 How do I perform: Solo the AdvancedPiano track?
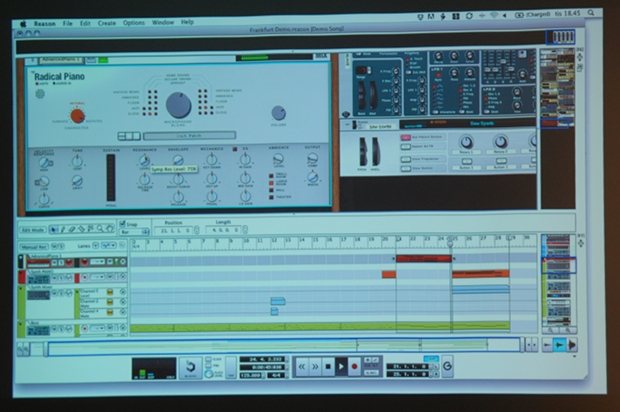(x=61, y=263)
